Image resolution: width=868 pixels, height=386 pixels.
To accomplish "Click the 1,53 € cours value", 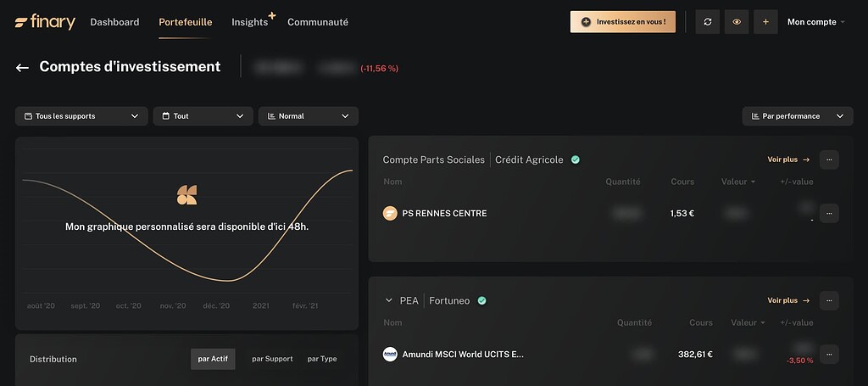I will pyautogui.click(x=682, y=213).
